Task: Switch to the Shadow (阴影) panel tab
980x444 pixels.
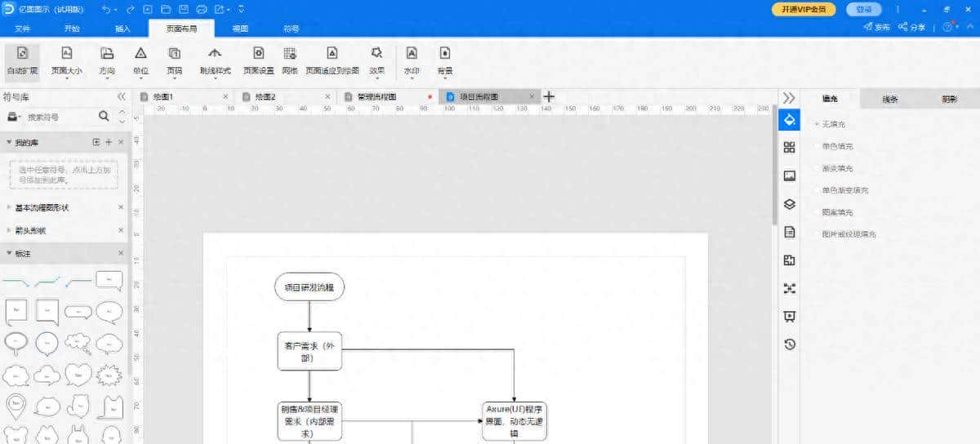Action: pos(950,99)
